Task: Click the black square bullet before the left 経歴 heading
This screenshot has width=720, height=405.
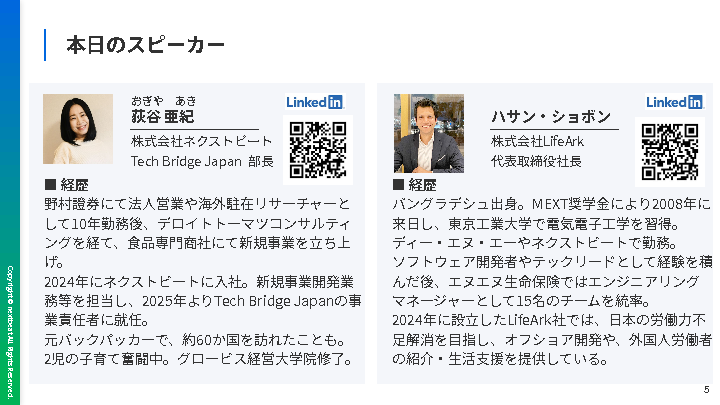Action: click(50, 185)
